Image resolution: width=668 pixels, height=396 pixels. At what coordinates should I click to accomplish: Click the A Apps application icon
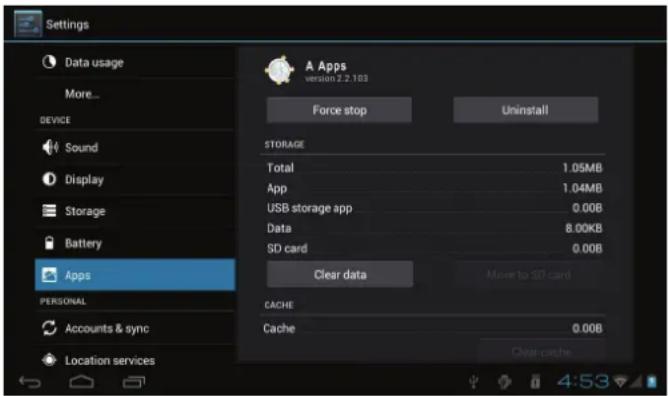point(279,70)
